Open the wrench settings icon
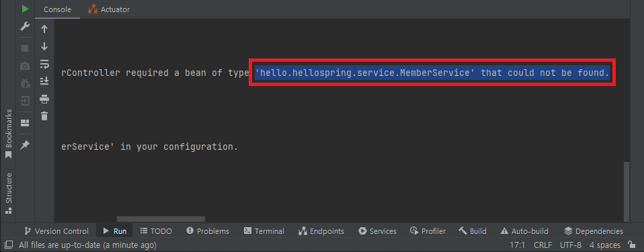Image resolution: width=644 pixels, height=252 pixels. point(25,27)
